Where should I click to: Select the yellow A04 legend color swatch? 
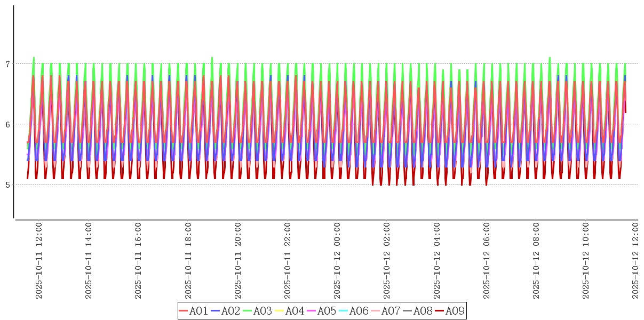pyautogui.click(x=280, y=311)
